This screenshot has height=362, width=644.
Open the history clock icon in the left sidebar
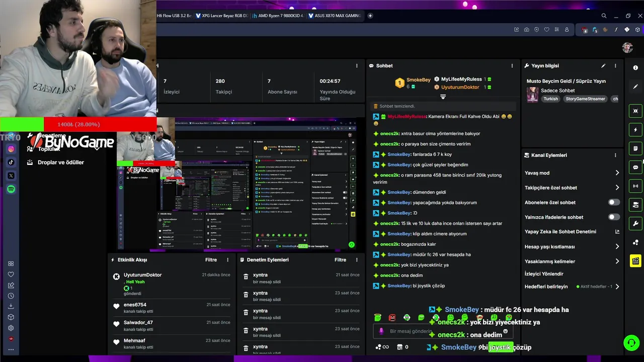tap(11, 296)
